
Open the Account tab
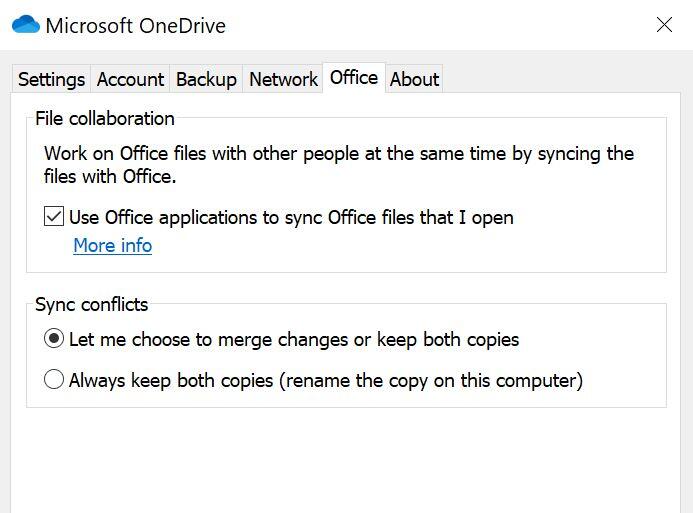tap(130, 79)
